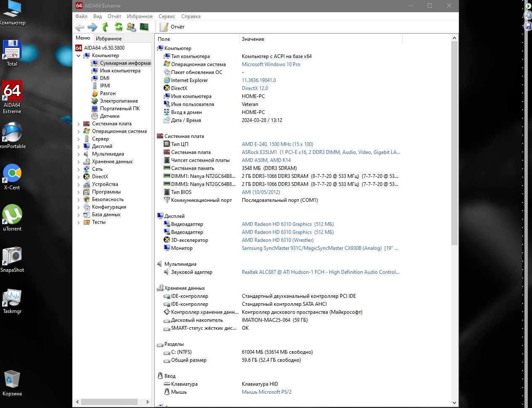
Task: Select the ronPortable desktop shortcut
Action: tap(12, 135)
